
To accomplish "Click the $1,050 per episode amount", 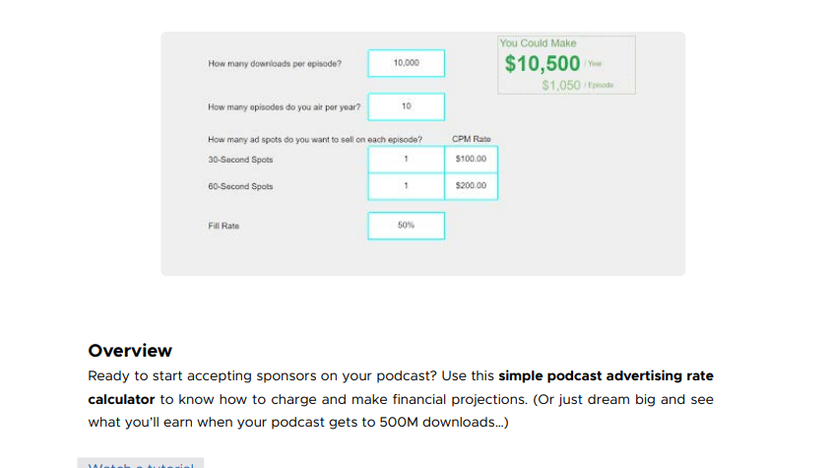I will (561, 85).
